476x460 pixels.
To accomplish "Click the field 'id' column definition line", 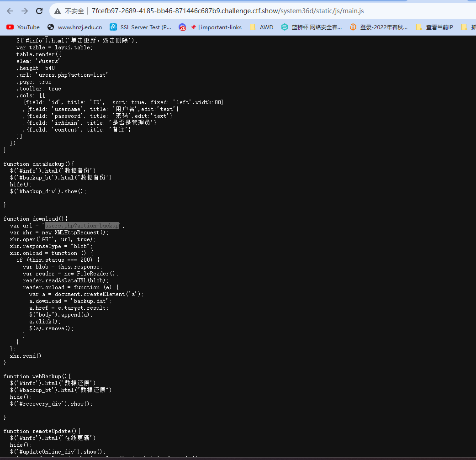I will 123,102.
